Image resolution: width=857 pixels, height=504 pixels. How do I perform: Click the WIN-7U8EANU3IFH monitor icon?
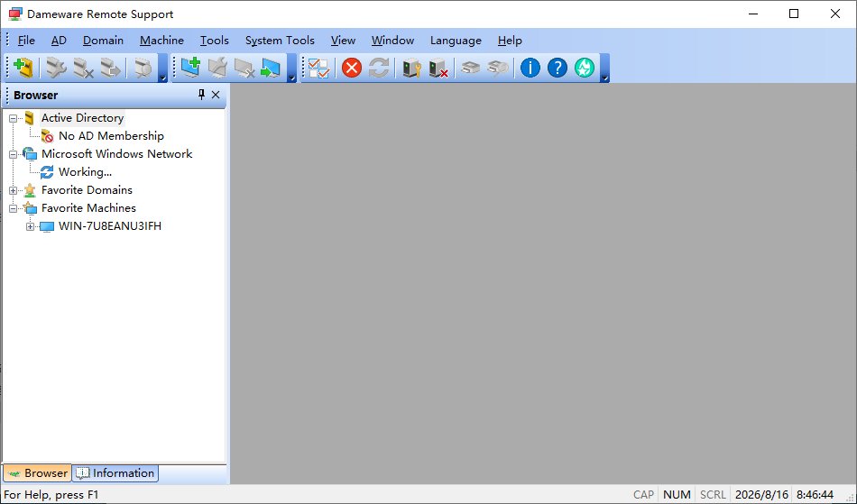(47, 226)
